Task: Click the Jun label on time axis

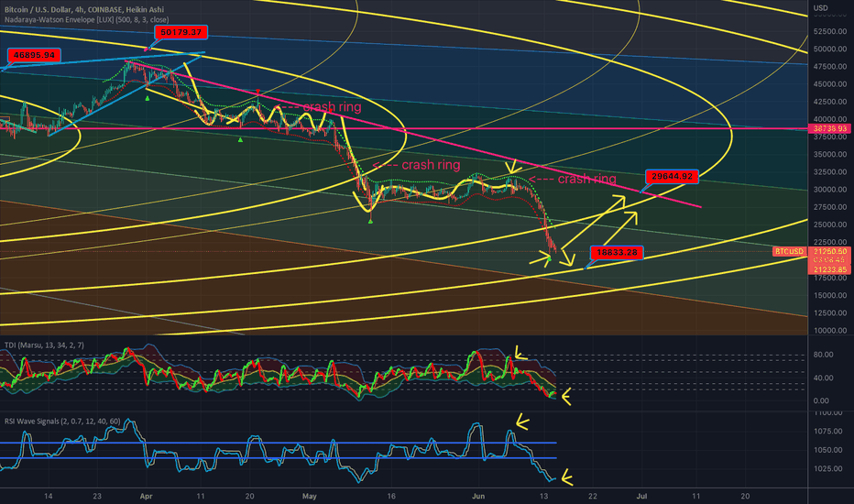Action: pos(478,497)
